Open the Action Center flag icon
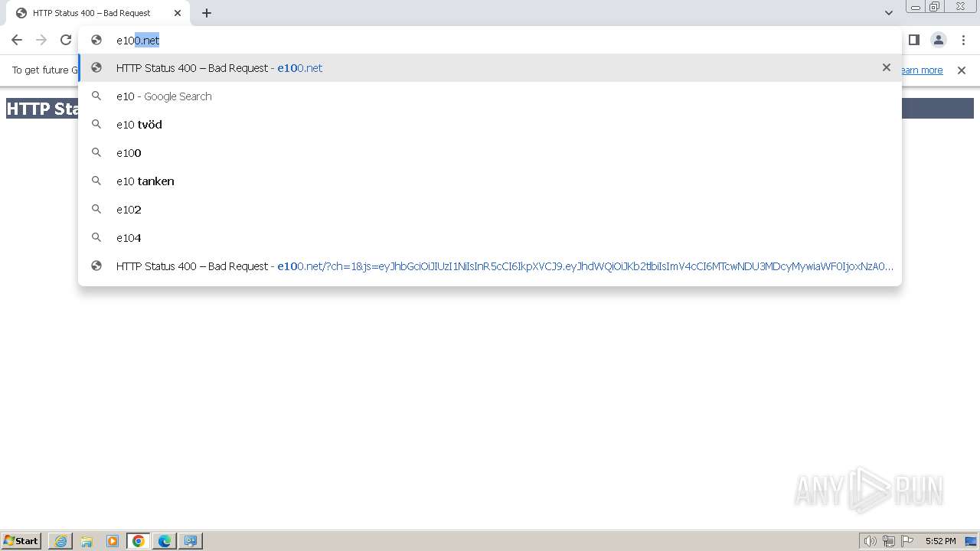The image size is (980, 551). [907, 541]
